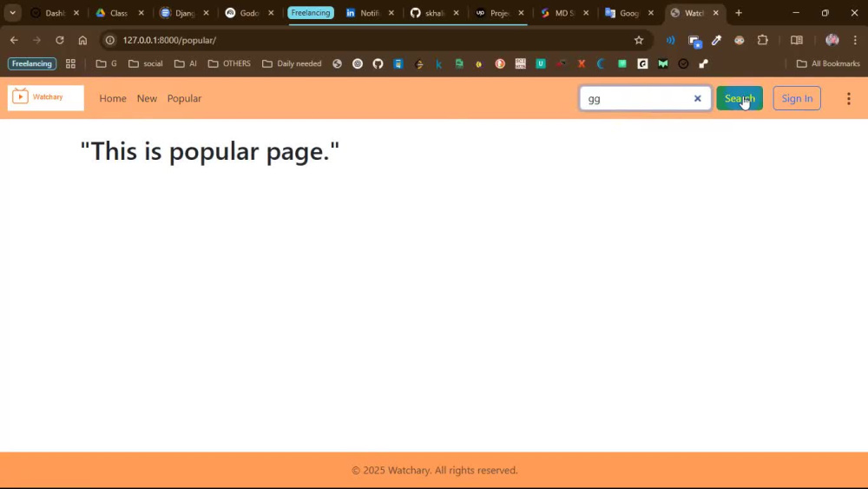
Task: Open the teal U bookmark icon
Action: pos(541,63)
